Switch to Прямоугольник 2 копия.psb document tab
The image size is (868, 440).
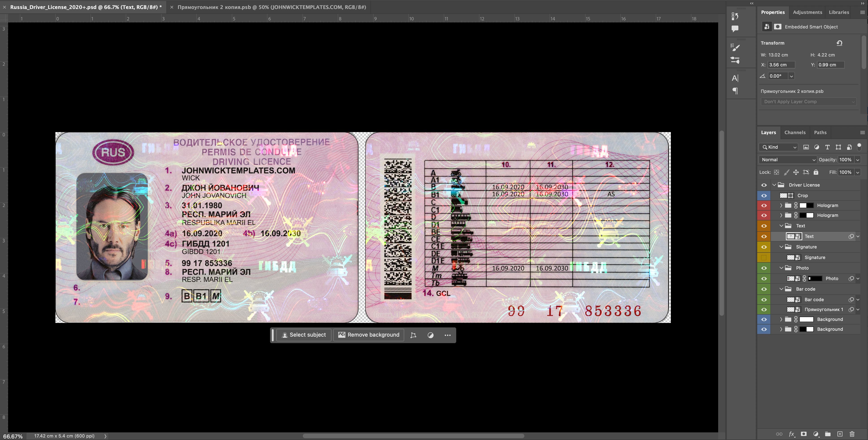[272, 7]
